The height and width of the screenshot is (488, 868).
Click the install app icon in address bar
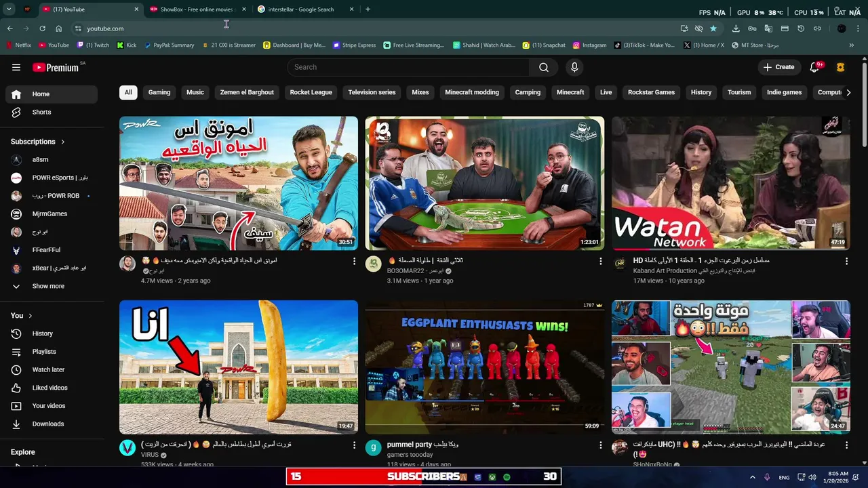tap(684, 28)
